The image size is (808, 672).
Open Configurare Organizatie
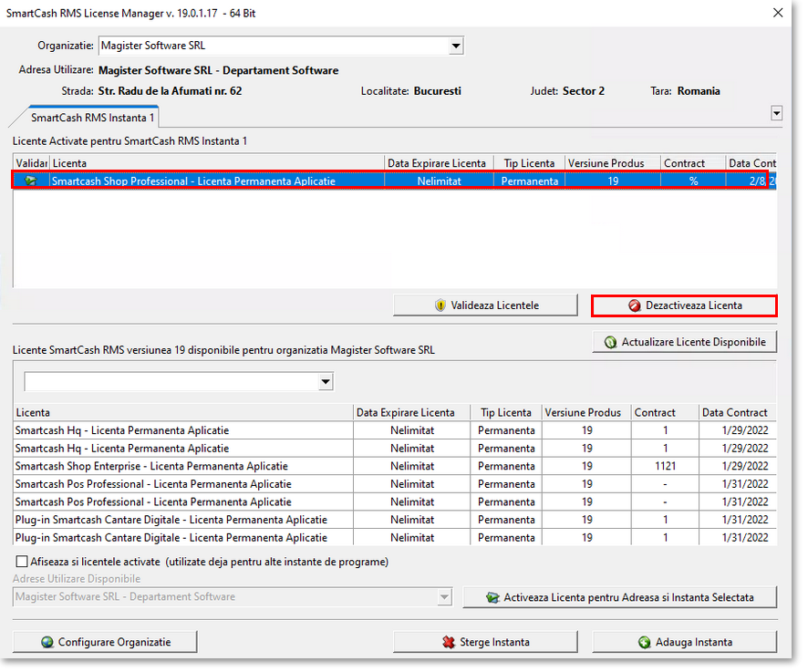tap(105, 642)
